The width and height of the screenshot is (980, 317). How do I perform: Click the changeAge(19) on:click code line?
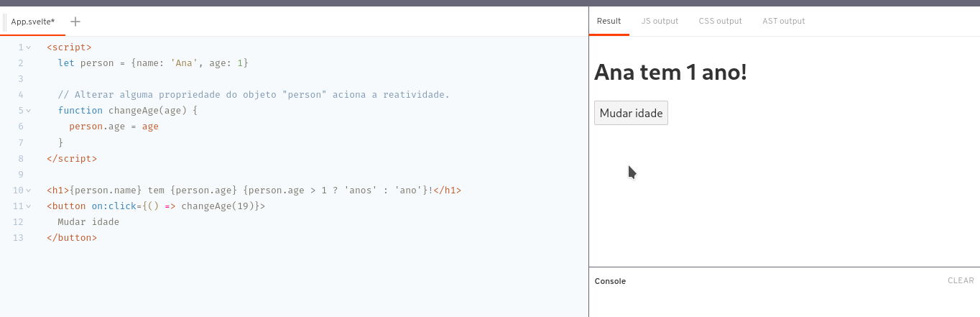(156, 206)
